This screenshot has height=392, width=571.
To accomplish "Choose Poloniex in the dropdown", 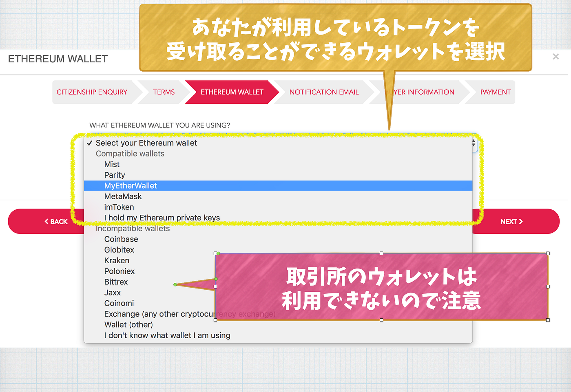I will click(278, 271).
